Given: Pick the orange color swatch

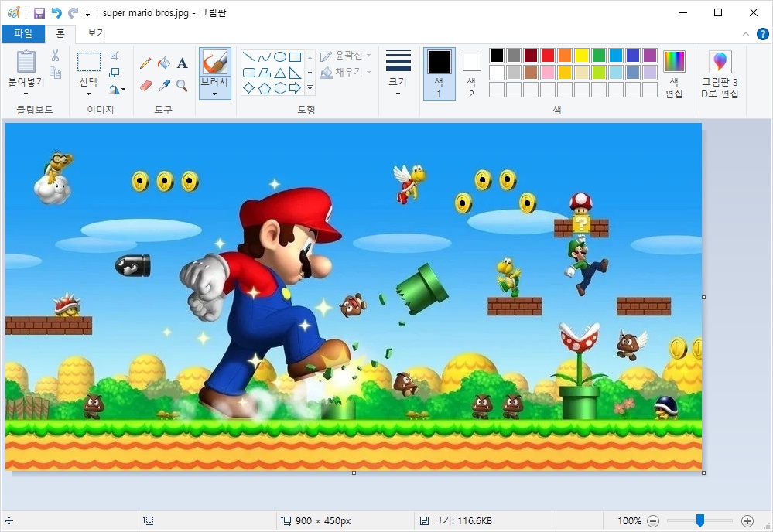Looking at the screenshot, I should click(x=565, y=56).
